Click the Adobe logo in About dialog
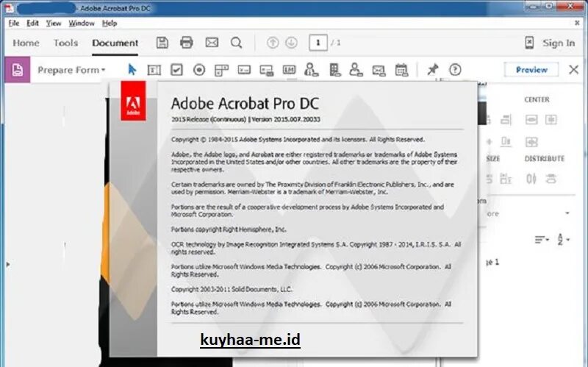The height and width of the screenshot is (367, 588). coord(133,101)
